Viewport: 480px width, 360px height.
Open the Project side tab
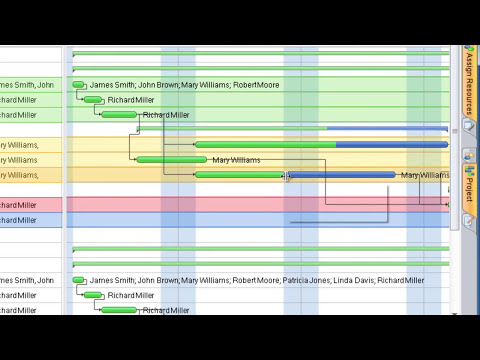(469, 188)
